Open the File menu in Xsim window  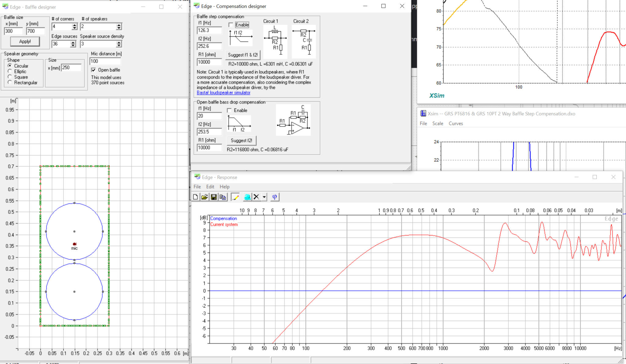point(423,123)
